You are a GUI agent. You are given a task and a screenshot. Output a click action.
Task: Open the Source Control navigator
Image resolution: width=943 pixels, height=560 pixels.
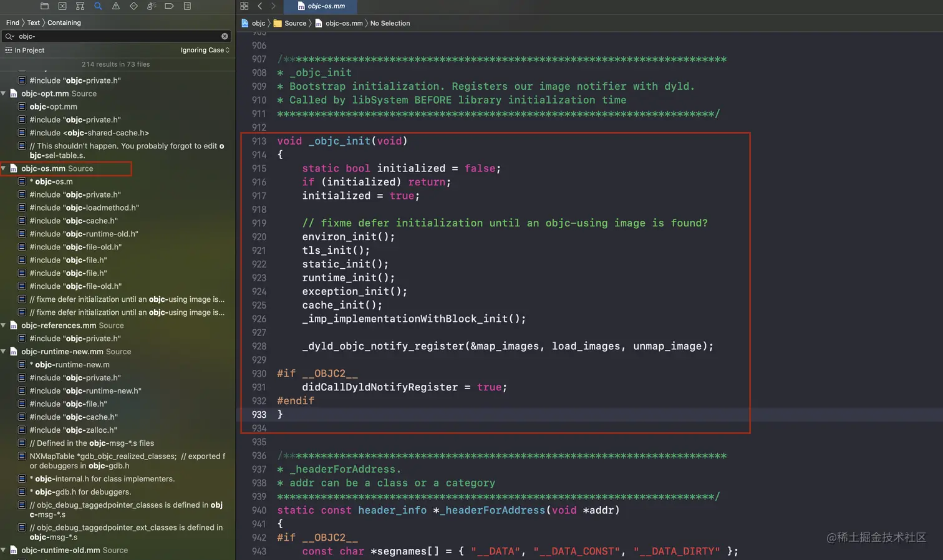point(62,6)
